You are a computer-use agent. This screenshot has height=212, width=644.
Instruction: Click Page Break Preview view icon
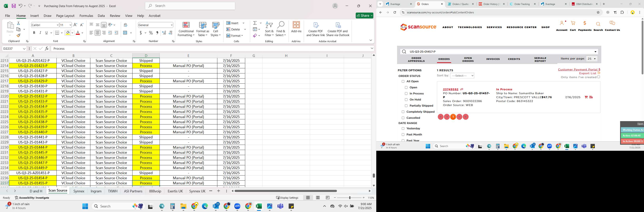[x=327, y=198]
